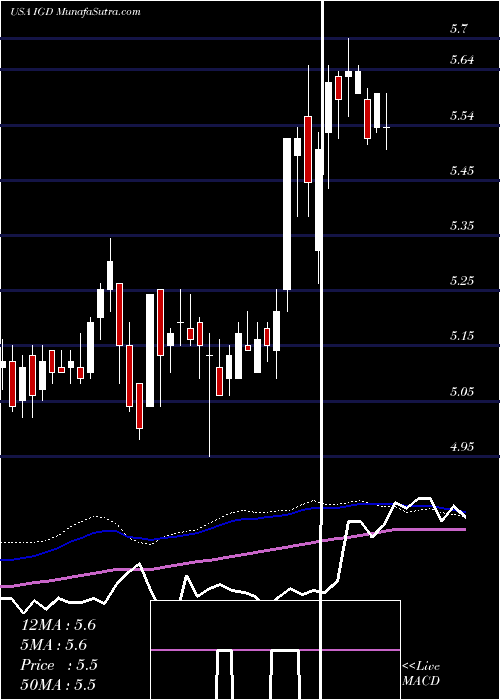Click the '<<Live MACD' label
500x700 pixels.
[x=421, y=673]
